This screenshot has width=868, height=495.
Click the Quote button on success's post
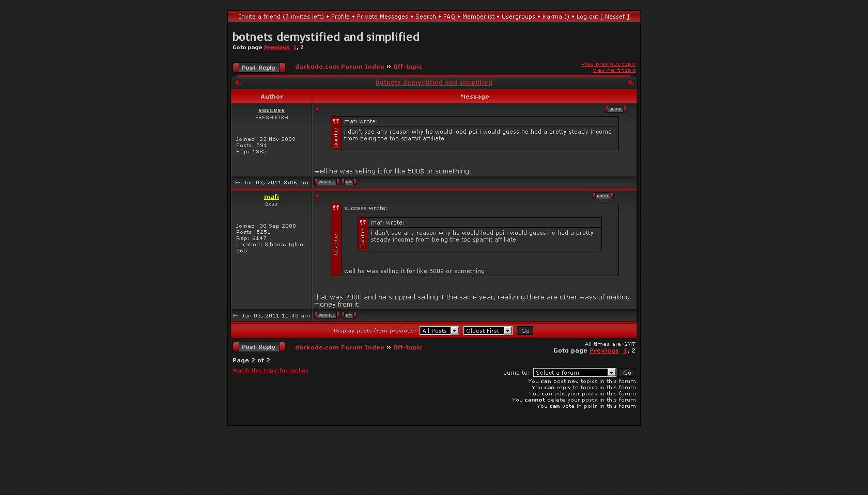coord(615,109)
